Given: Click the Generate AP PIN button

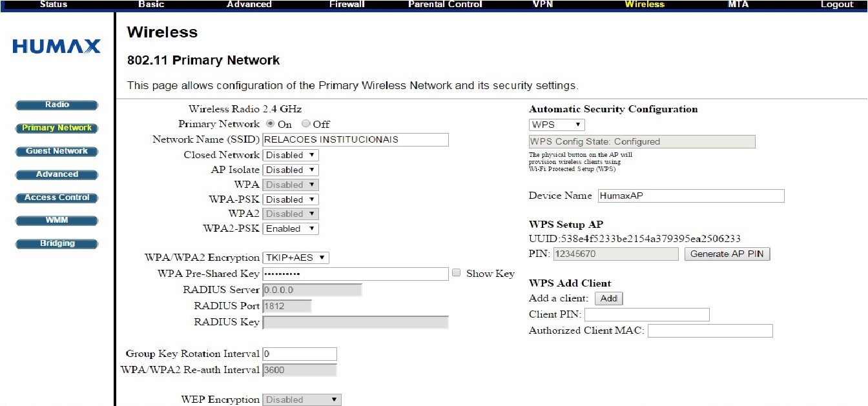Looking at the screenshot, I should tap(727, 254).
